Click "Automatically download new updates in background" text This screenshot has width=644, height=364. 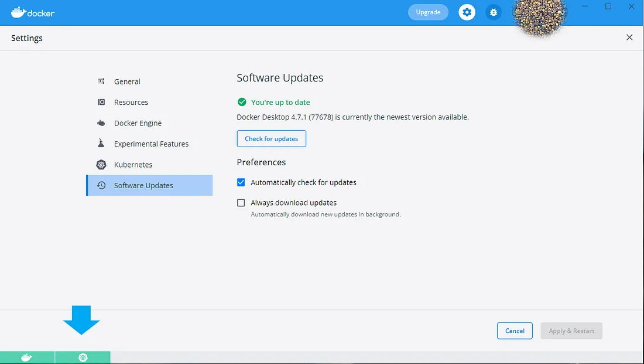click(326, 215)
